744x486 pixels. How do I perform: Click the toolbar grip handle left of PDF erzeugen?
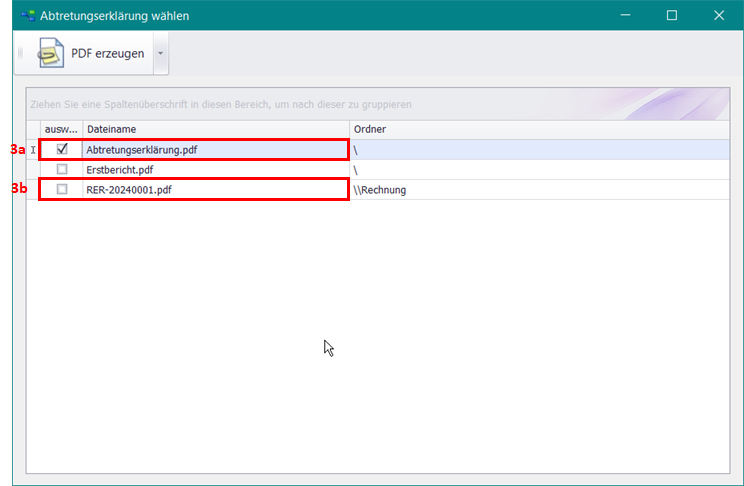21,53
